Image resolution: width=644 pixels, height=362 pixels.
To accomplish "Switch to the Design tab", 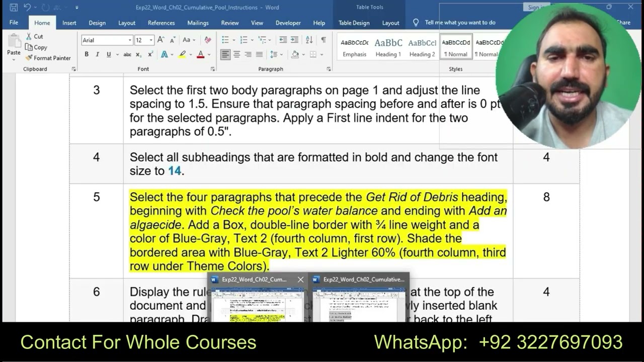I will click(97, 23).
